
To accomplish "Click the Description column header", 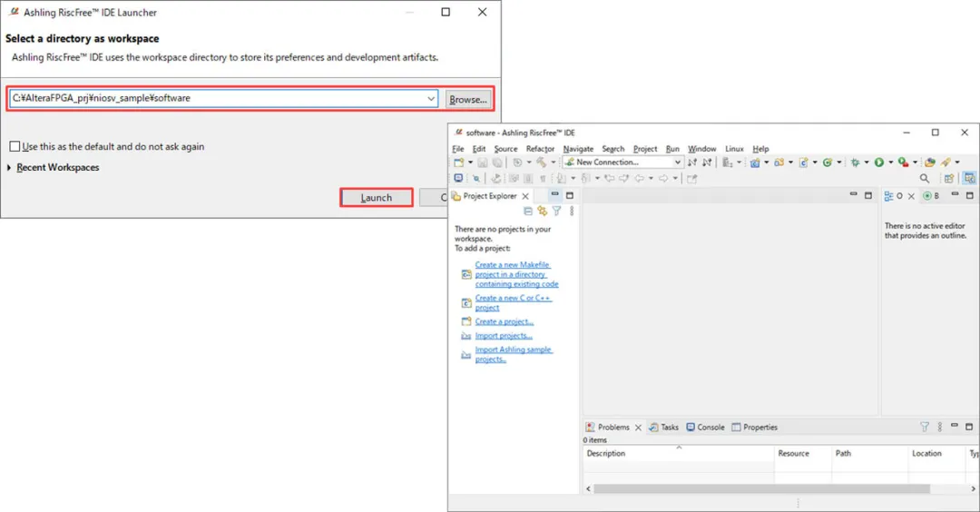I will (x=679, y=453).
